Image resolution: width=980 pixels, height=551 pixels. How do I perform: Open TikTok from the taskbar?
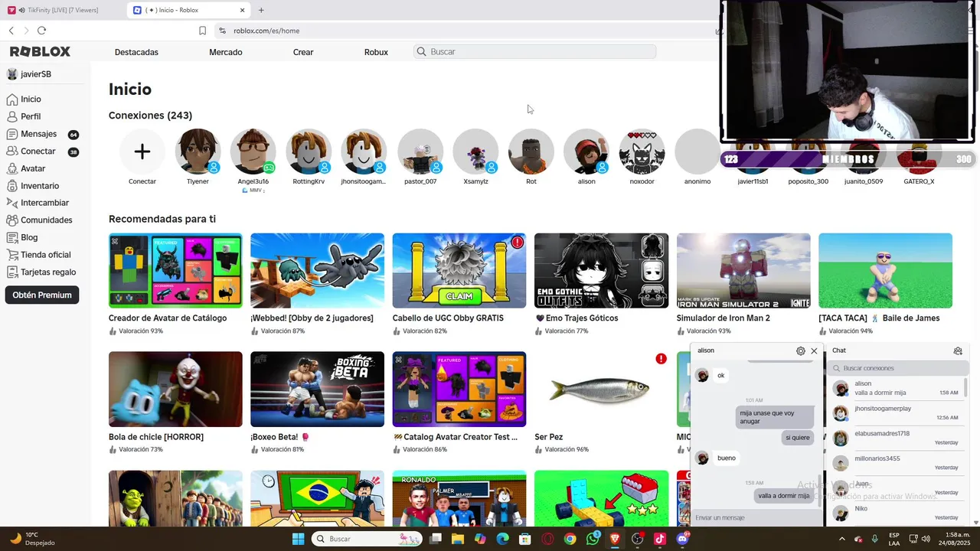[x=660, y=539]
